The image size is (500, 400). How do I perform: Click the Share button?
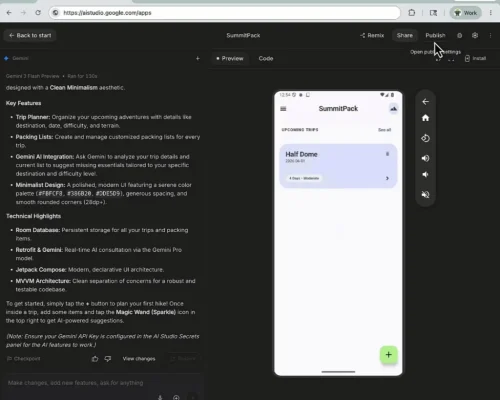(405, 35)
